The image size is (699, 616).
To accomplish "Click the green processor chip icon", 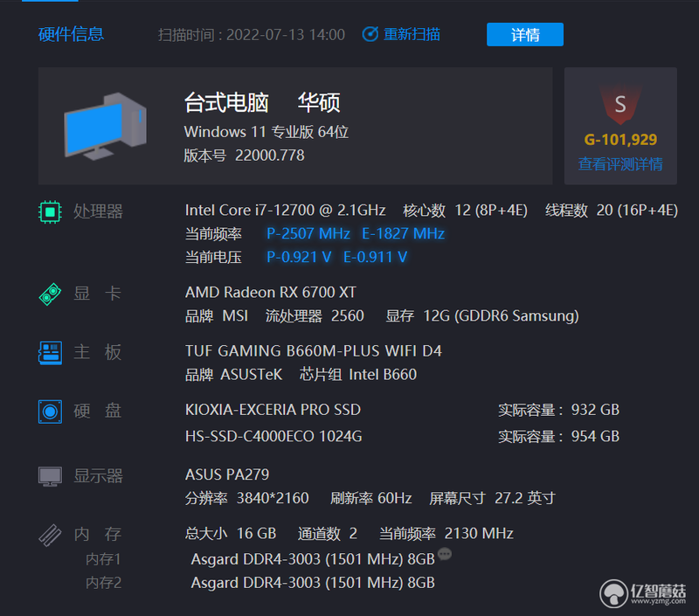I will 50,211.
